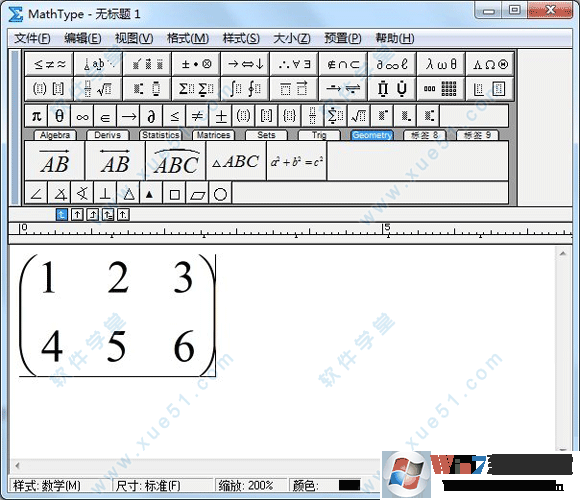Open the operator symbols palette (±•⊗)
Viewport: 580px width, 500px height.
[x=196, y=64]
